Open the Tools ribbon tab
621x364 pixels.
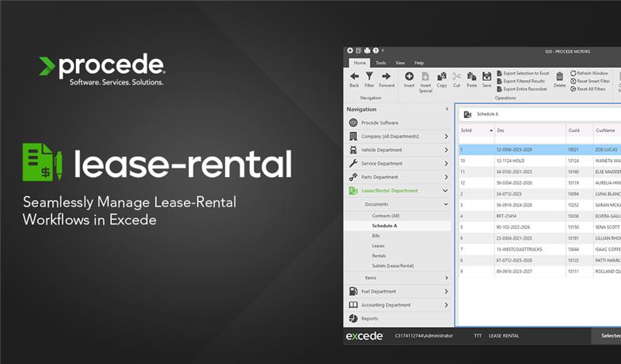click(380, 63)
